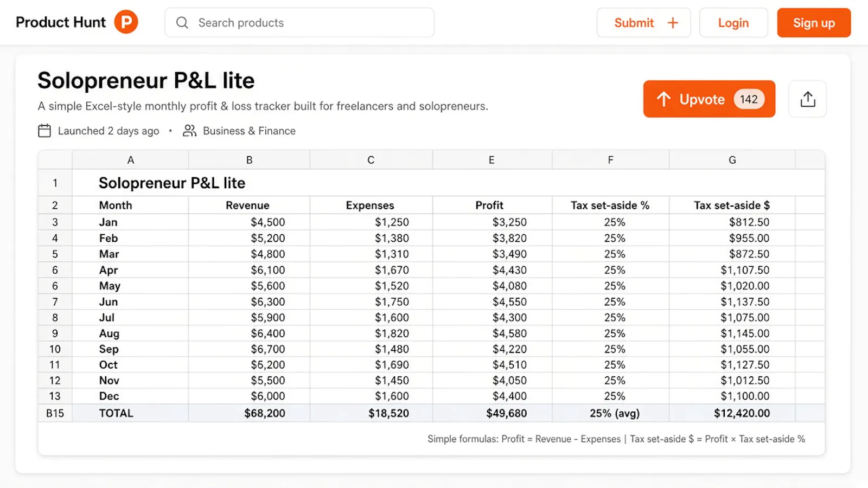Click Jan tax percent cell in row 3
The height and width of the screenshot is (488, 868).
(x=610, y=222)
